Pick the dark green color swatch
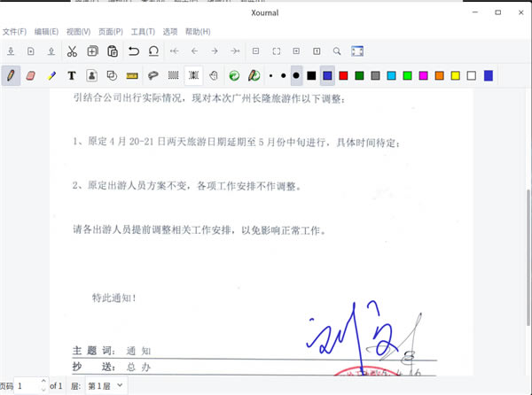 pos(359,75)
